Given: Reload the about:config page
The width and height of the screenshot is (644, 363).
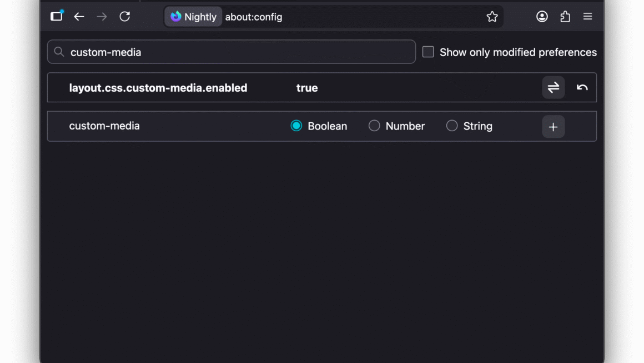Looking at the screenshot, I should coord(125,17).
